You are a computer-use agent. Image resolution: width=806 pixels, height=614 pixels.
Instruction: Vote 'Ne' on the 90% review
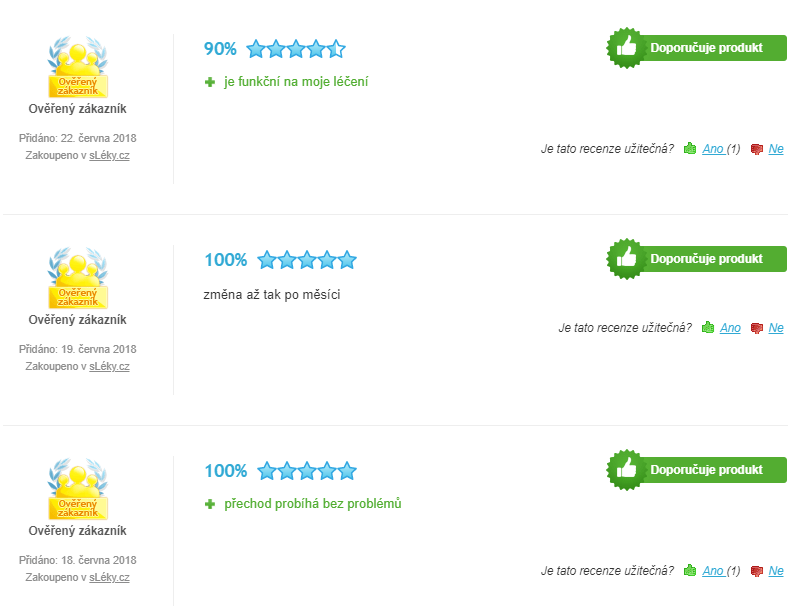click(x=776, y=149)
